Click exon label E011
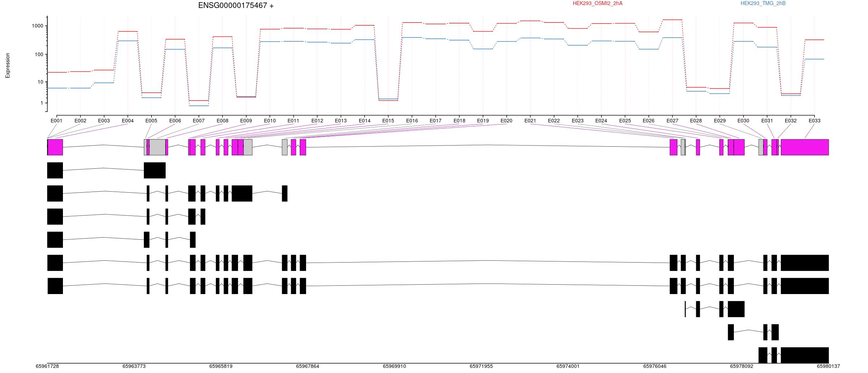The width and height of the screenshot is (868, 373). tap(293, 121)
